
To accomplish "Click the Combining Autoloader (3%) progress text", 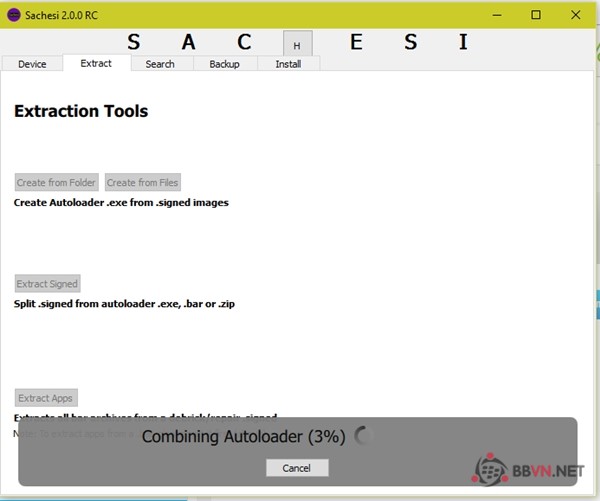I will 243,437.
